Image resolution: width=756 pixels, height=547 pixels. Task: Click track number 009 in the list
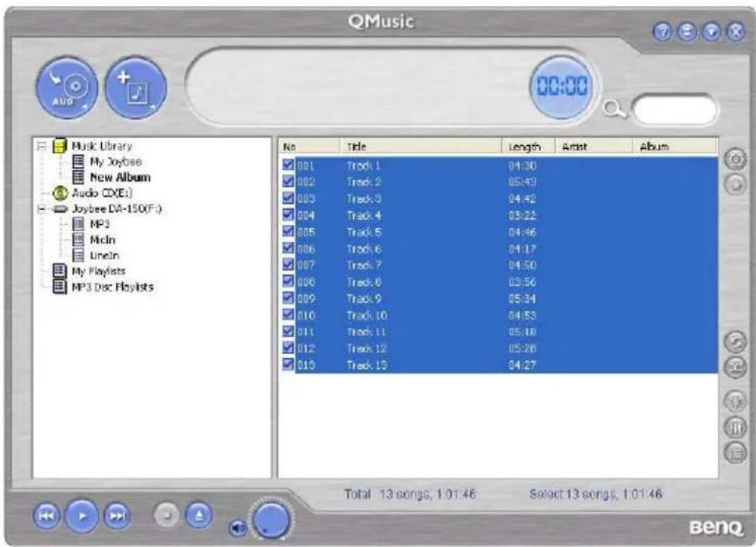click(306, 299)
